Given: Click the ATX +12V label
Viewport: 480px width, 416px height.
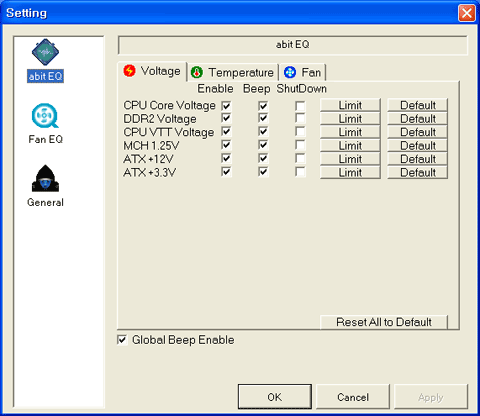Looking at the screenshot, I should click(148, 159).
